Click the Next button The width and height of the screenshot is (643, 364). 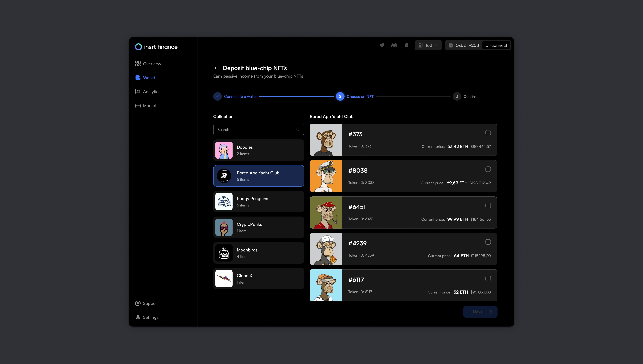coord(480,312)
